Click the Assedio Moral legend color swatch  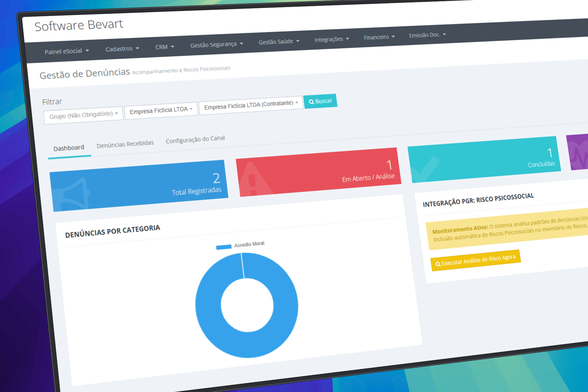coord(224,247)
